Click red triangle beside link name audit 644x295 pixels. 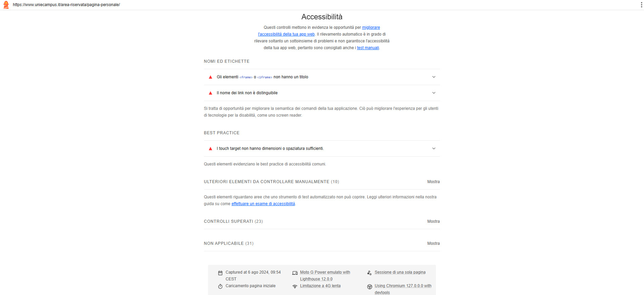pyautogui.click(x=210, y=93)
